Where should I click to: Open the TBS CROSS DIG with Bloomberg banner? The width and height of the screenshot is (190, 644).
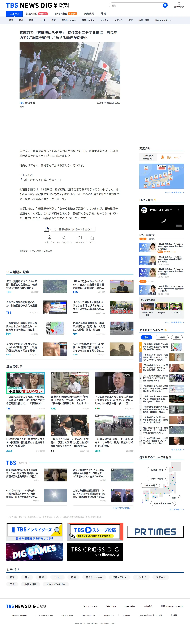pos(95,552)
